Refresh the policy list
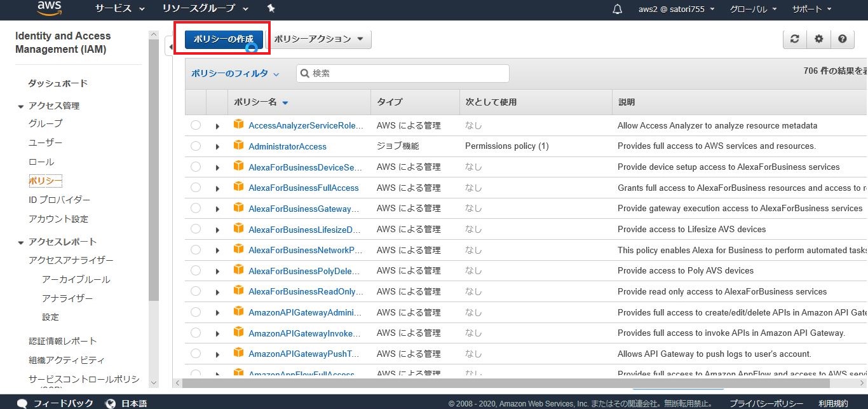This screenshot has width=868, height=409. click(x=794, y=39)
